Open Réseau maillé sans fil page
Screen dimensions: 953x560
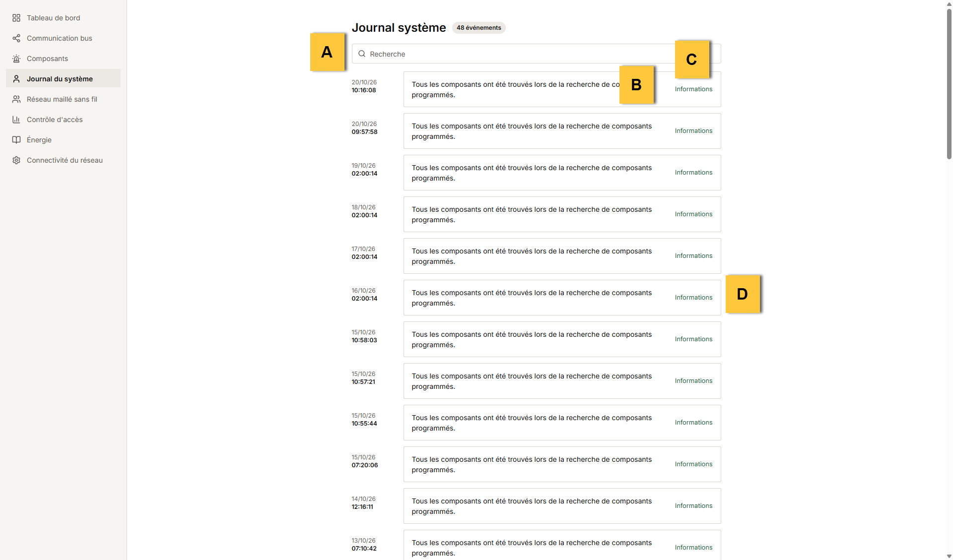point(63,99)
